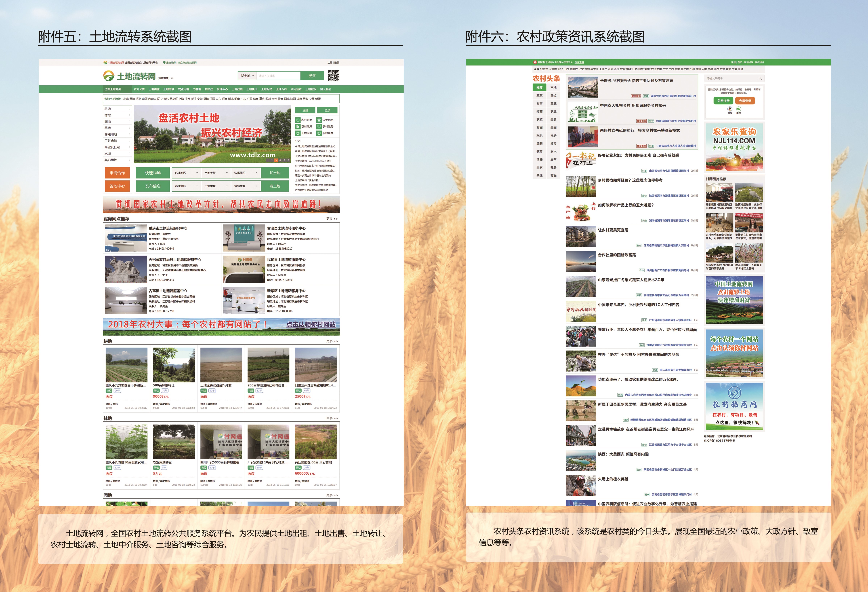
Task: Click the green 搜索 button
Action: point(312,76)
